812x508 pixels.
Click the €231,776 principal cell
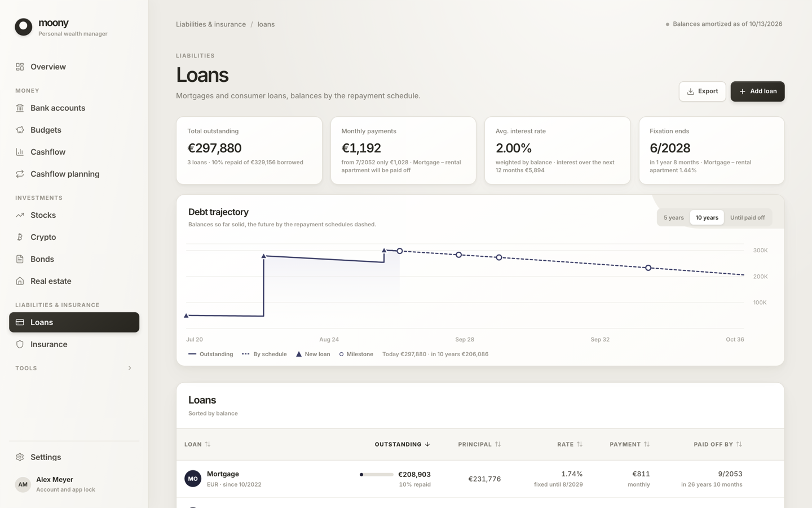click(484, 479)
